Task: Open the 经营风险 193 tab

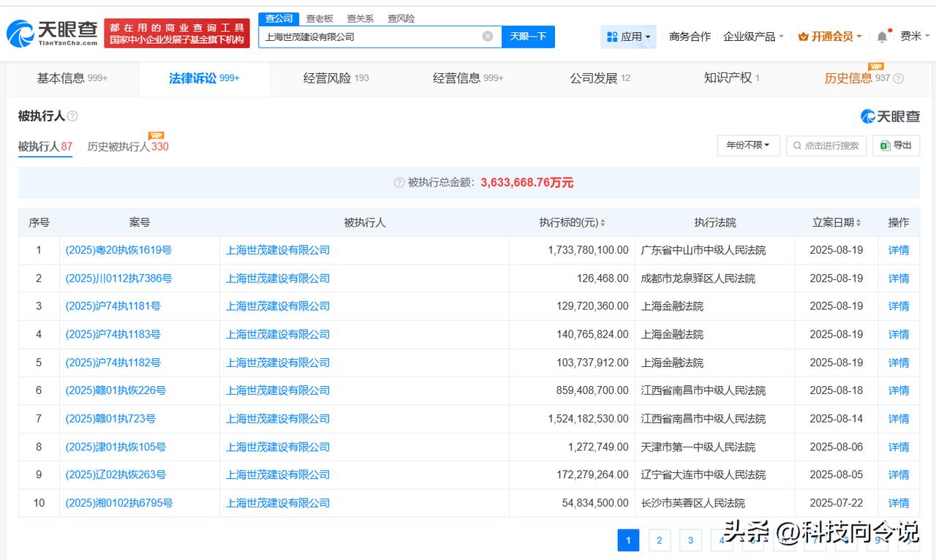Action: (x=336, y=78)
